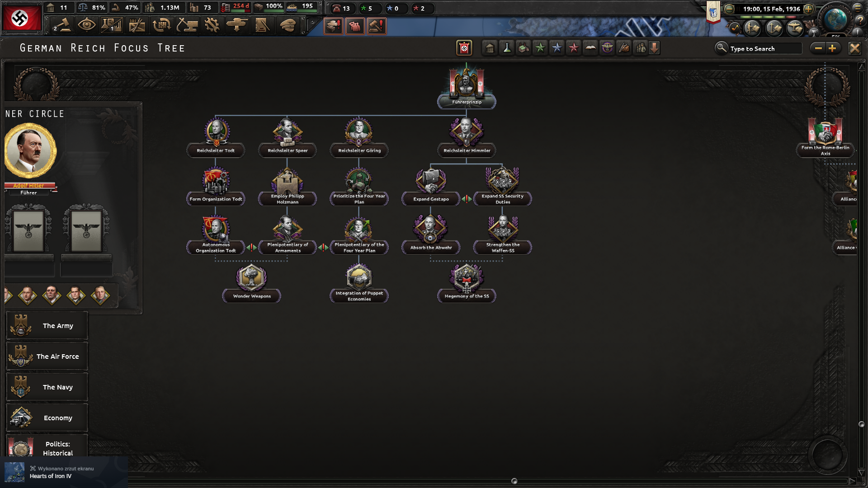Click the red people alert icon
The image size is (868, 488).
pos(355,26)
